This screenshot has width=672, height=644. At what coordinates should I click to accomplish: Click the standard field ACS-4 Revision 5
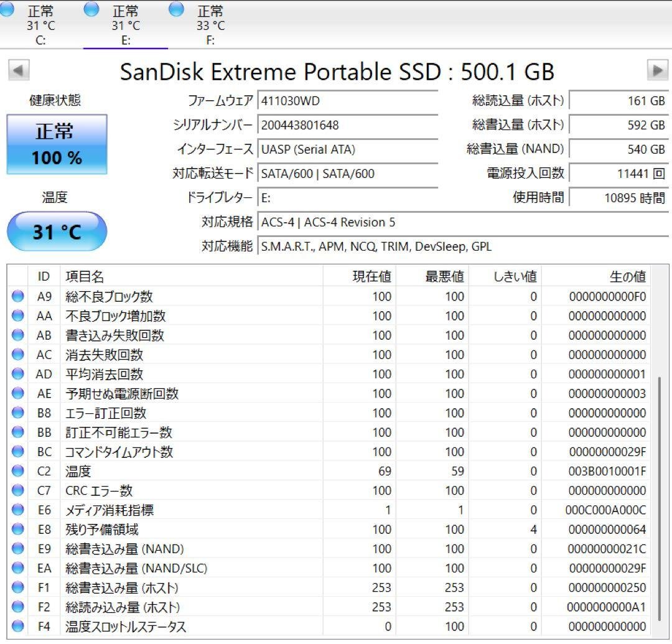click(x=463, y=222)
